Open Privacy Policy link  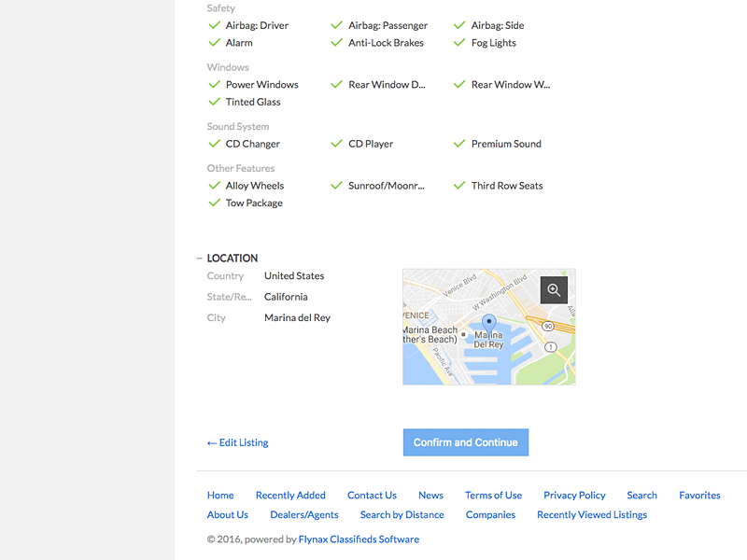tap(574, 496)
